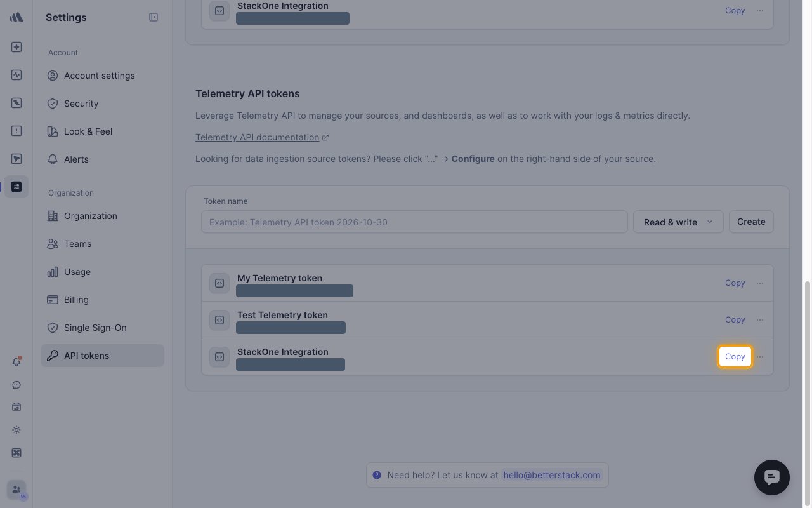The image size is (812, 508).
Task: Open the Read & write permission dropdown
Action: click(x=678, y=222)
